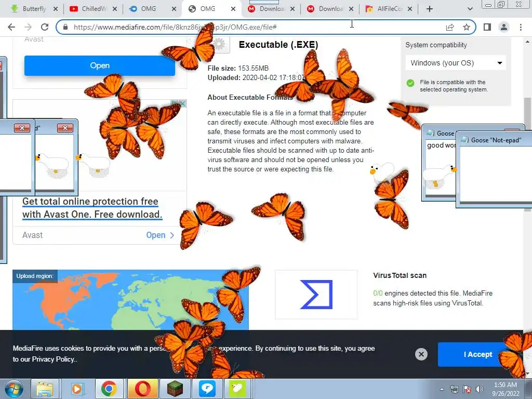Open the blue chat app in taskbar
This screenshot has width=532, height=399.
click(207, 389)
